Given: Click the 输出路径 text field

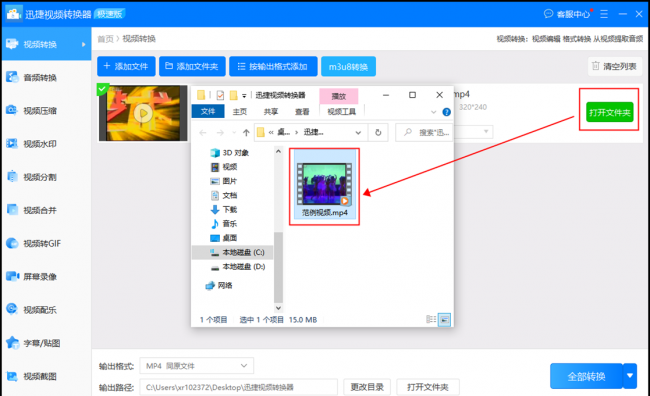Looking at the screenshot, I should [238, 387].
